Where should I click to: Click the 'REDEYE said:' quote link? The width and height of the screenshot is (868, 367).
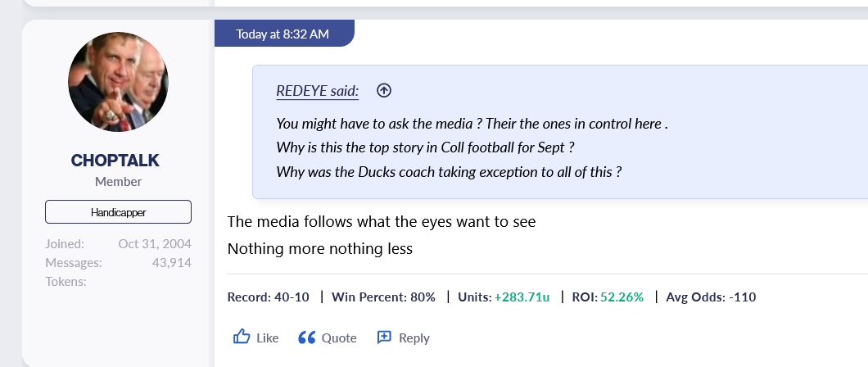pos(318,91)
